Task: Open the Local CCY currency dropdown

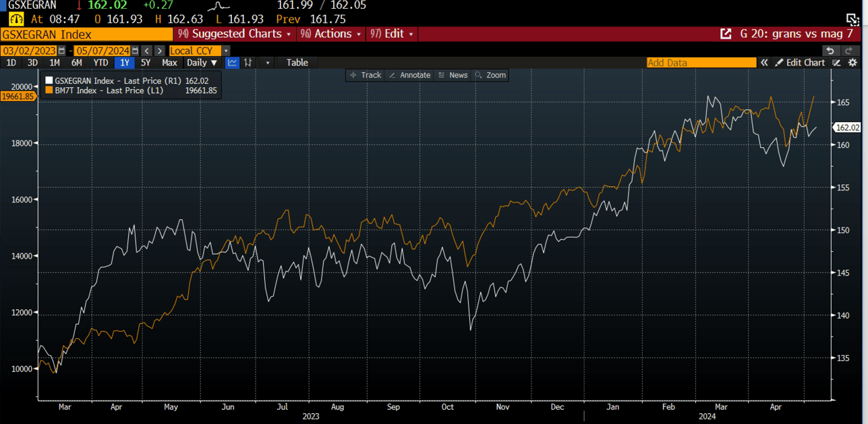Action: 199,51
